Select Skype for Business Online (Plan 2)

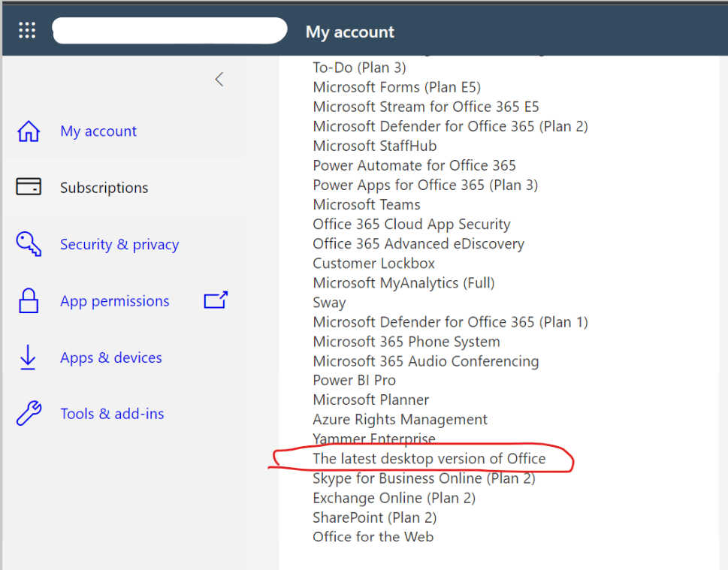pos(424,478)
